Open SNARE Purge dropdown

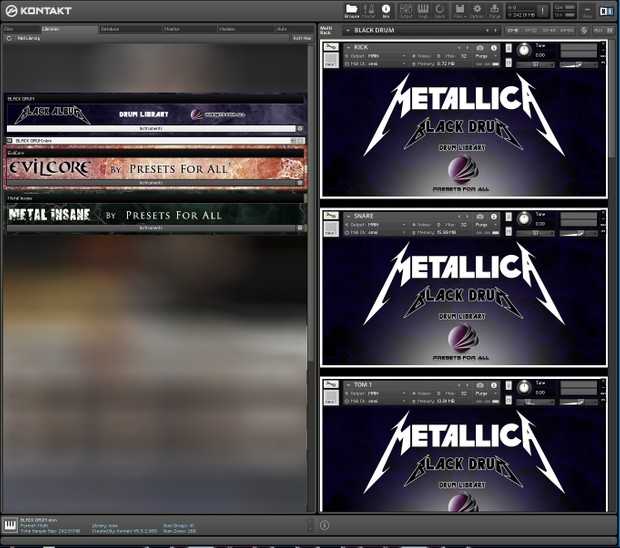[x=486, y=225]
